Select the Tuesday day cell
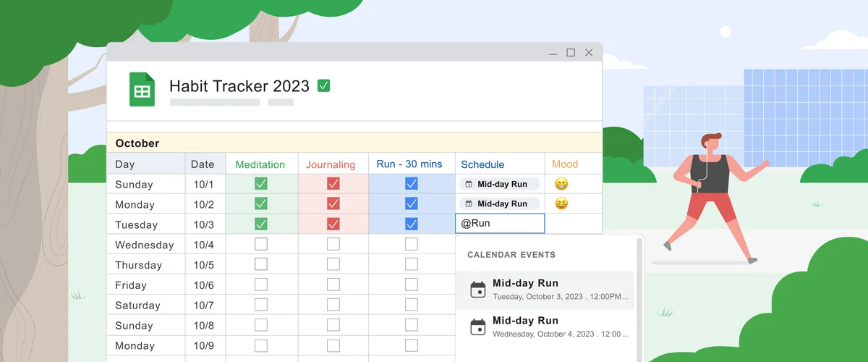Screen dimensions: 868x362 pos(146,224)
